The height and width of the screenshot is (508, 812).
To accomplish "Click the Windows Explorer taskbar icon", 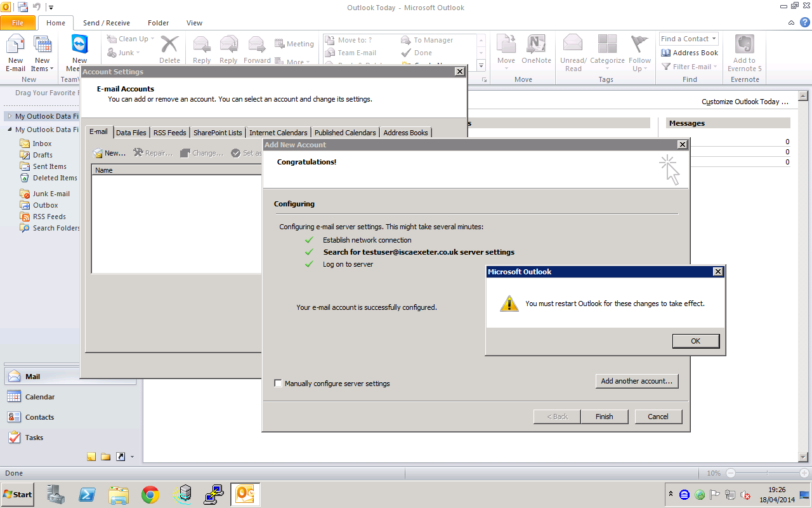I will click(x=119, y=495).
